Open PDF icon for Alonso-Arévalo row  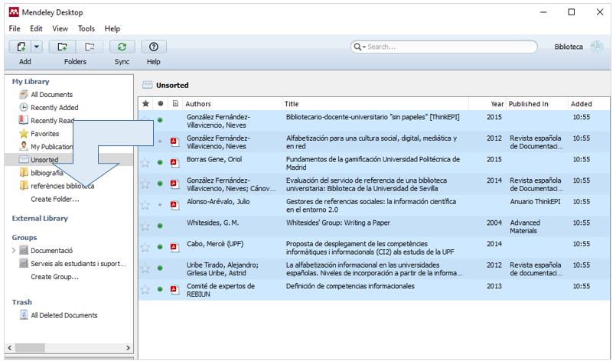(x=174, y=205)
